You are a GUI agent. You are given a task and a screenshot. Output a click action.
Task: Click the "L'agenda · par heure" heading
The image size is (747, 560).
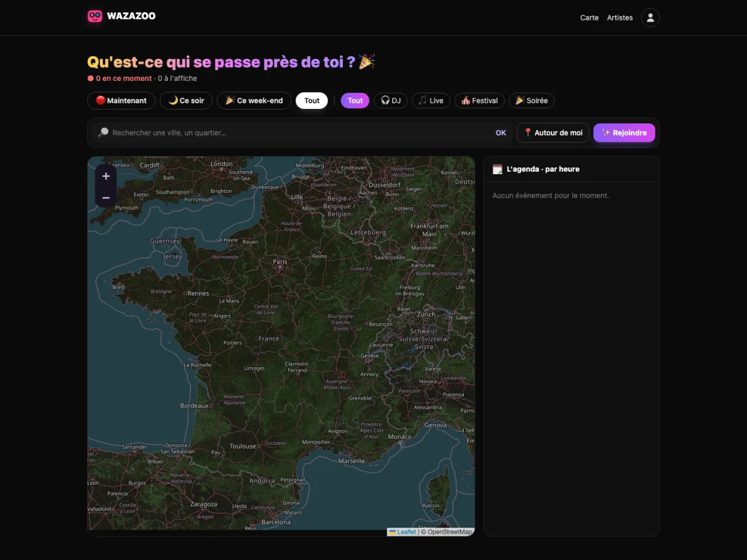tap(543, 169)
